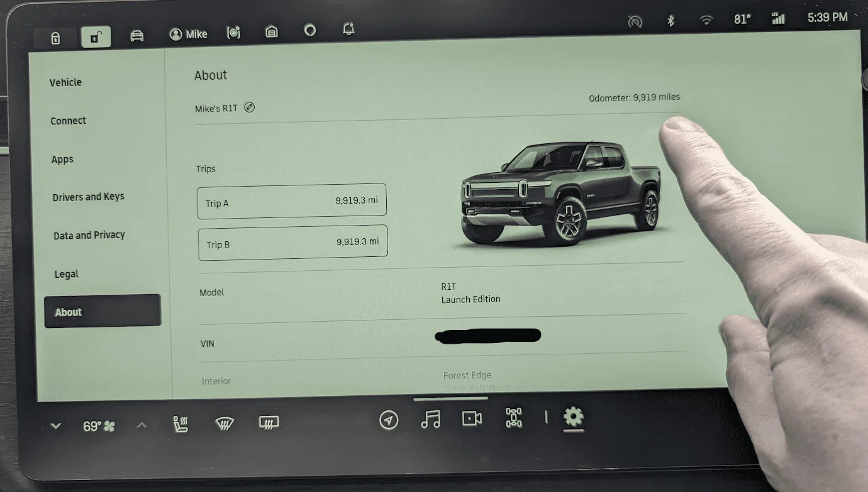
Task: Tap R1T Launch Edition model value
Action: [x=470, y=293]
